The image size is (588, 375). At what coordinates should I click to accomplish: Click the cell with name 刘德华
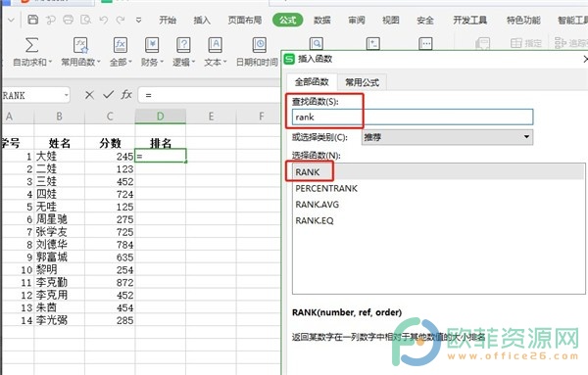[x=59, y=245]
